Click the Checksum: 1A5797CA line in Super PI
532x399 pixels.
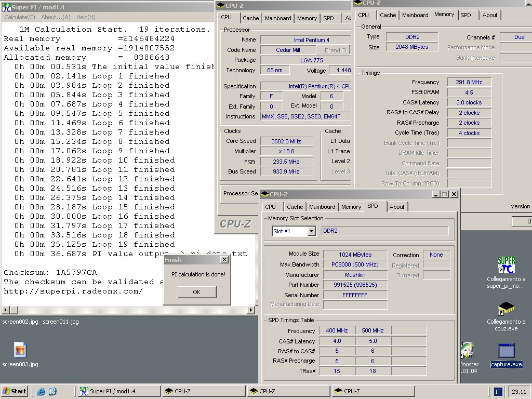[x=50, y=272]
